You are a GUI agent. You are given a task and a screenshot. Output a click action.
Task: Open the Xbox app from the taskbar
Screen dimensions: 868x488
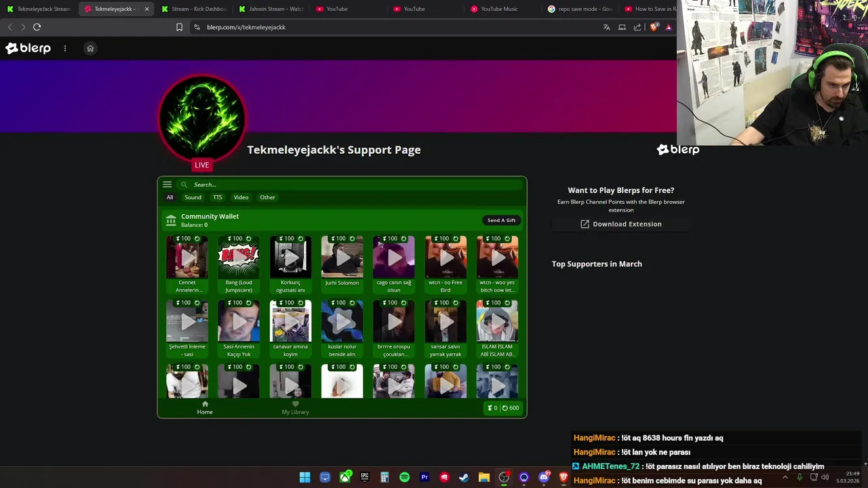(345, 477)
